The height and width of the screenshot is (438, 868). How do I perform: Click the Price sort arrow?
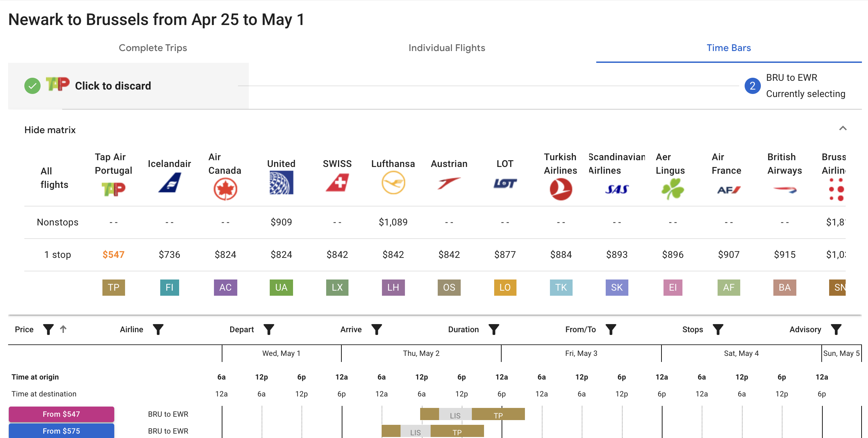pos(63,329)
